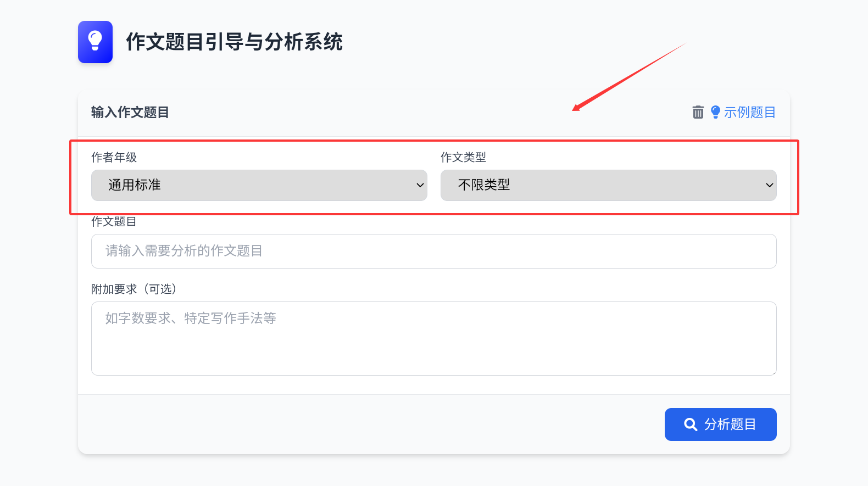This screenshot has height=486, width=868.
Task: Click into the 附加要求 textarea
Action: pyautogui.click(x=433, y=338)
